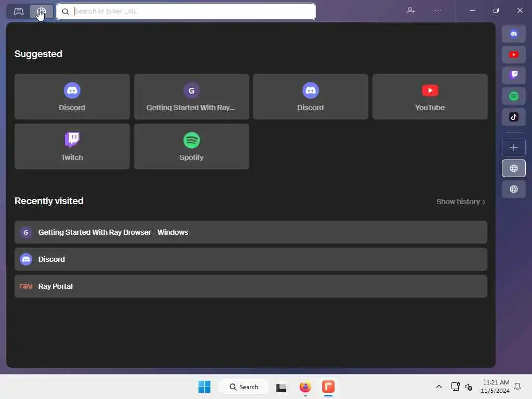Select the highlighted globe tab in sidebar
The width and height of the screenshot is (532, 399).
[x=514, y=168]
